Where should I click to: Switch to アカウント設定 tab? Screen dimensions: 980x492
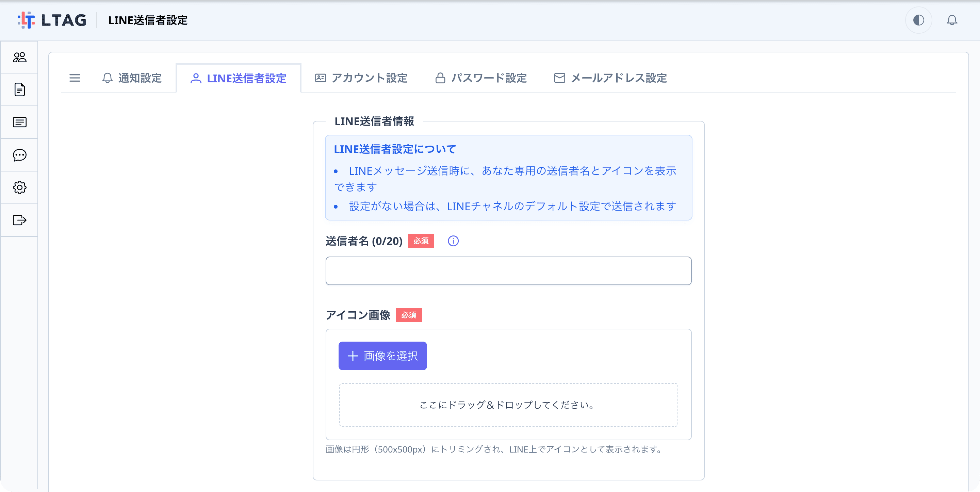click(361, 78)
